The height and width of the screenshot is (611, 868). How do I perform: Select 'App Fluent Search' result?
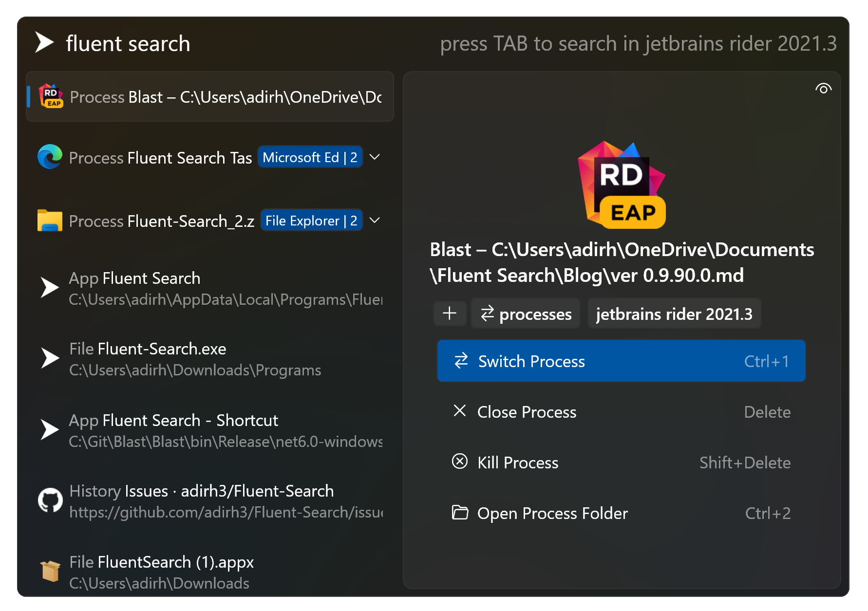(210, 288)
